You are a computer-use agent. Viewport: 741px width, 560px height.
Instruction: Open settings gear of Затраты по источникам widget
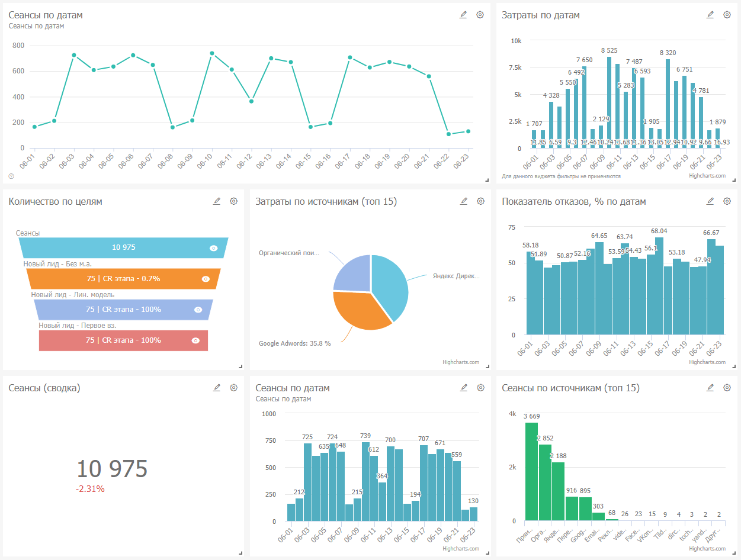point(480,201)
